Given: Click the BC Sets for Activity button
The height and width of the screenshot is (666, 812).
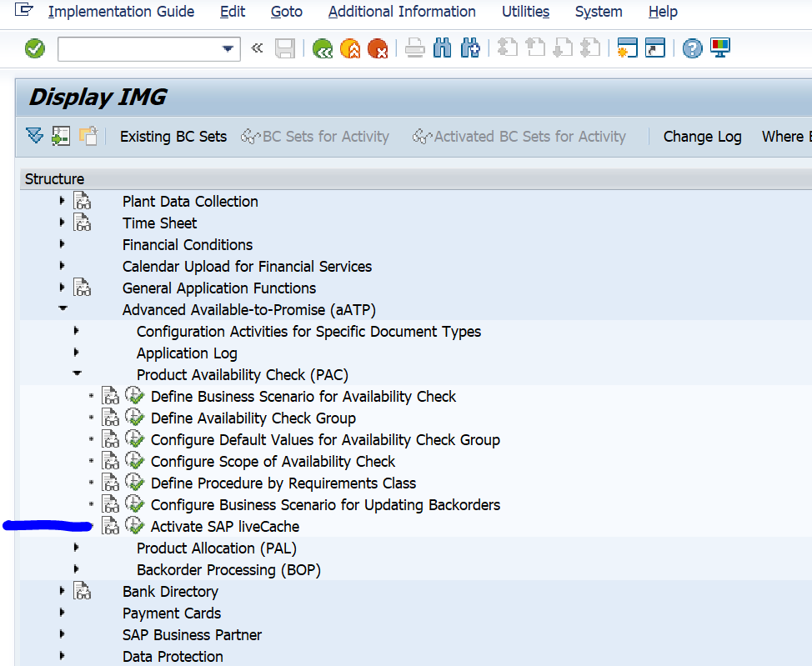Looking at the screenshot, I should [315, 136].
